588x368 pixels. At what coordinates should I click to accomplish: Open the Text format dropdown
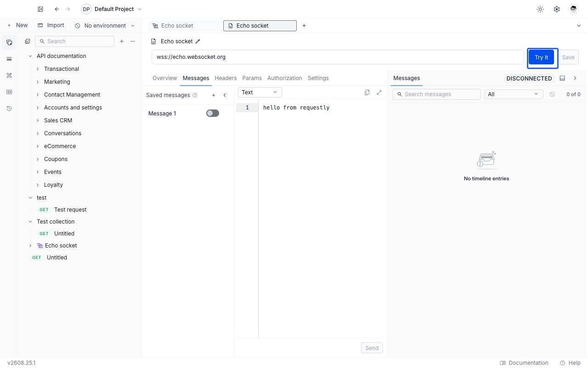260,92
